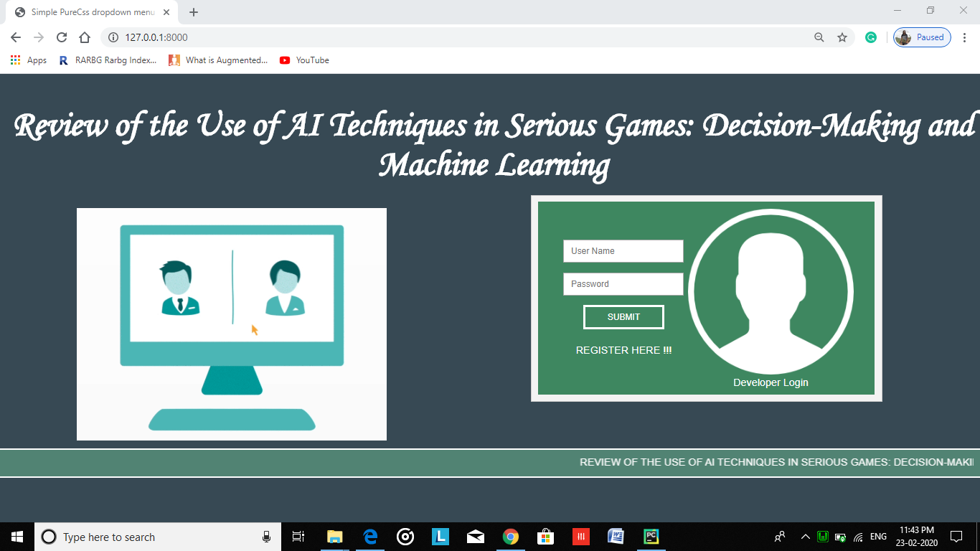
Task: Restore down the Chrome window
Action: [x=930, y=10]
